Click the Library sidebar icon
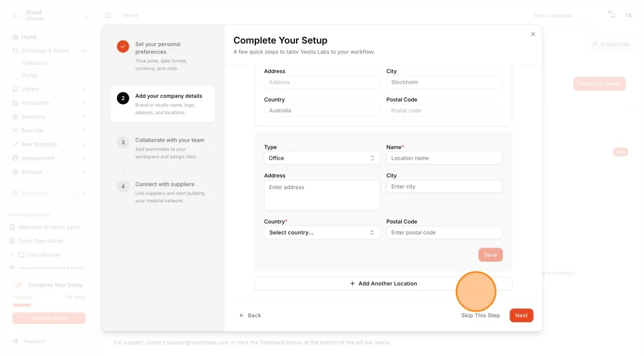 (x=15, y=89)
